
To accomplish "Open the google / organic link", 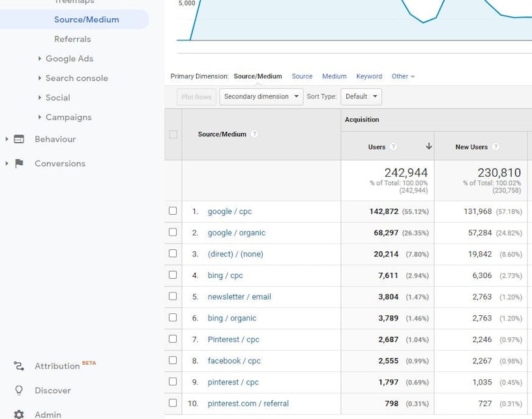I will 237,232.
